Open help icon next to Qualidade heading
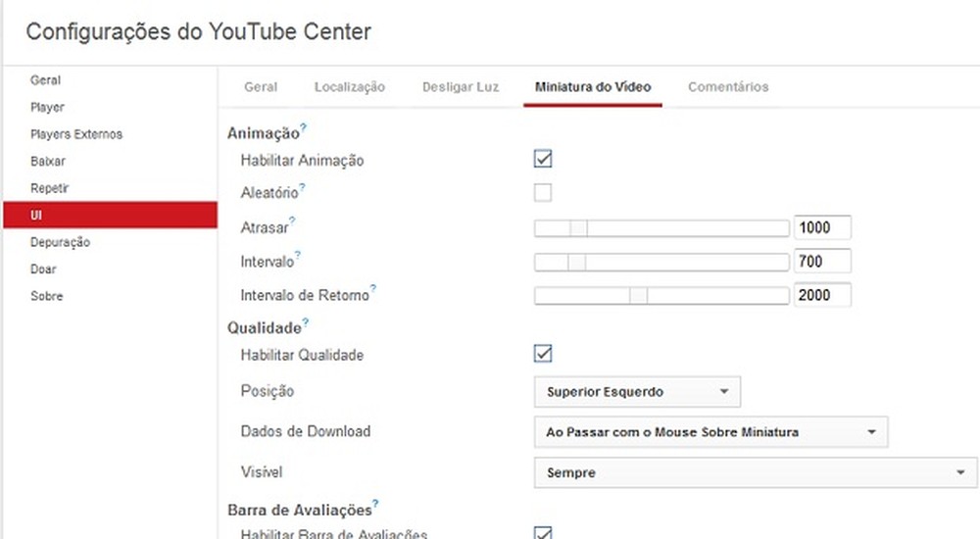Image resolution: width=980 pixels, height=539 pixels. [x=306, y=321]
